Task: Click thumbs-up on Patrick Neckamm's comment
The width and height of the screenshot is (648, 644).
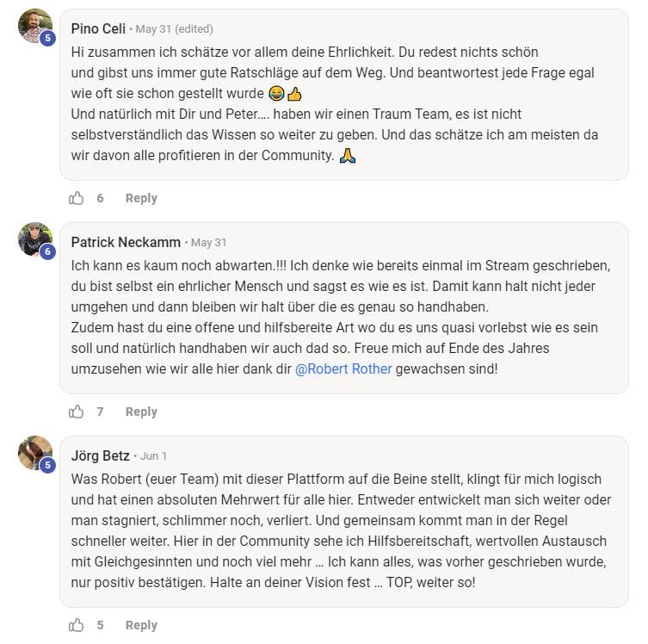Action: tap(77, 412)
